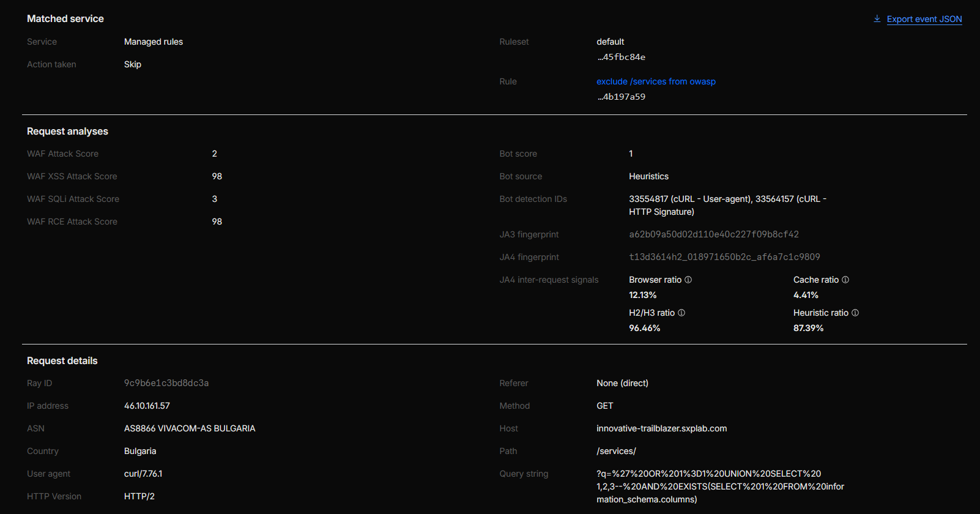Click the Country value Bulgaria
The image size is (980, 514).
tap(140, 451)
